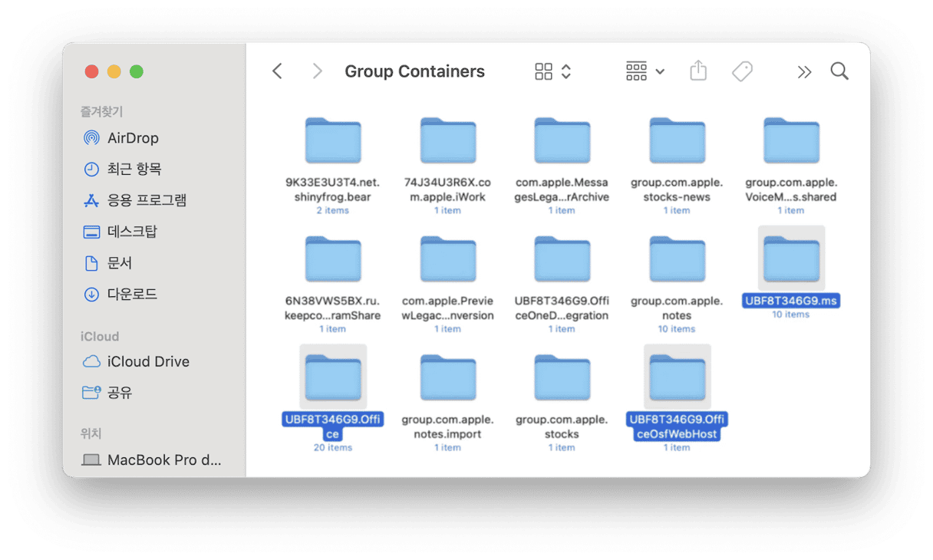Select the UBF8T346G9.OfficeOsfWebHost folder
Image resolution: width=933 pixels, height=560 pixels.
[x=677, y=378]
